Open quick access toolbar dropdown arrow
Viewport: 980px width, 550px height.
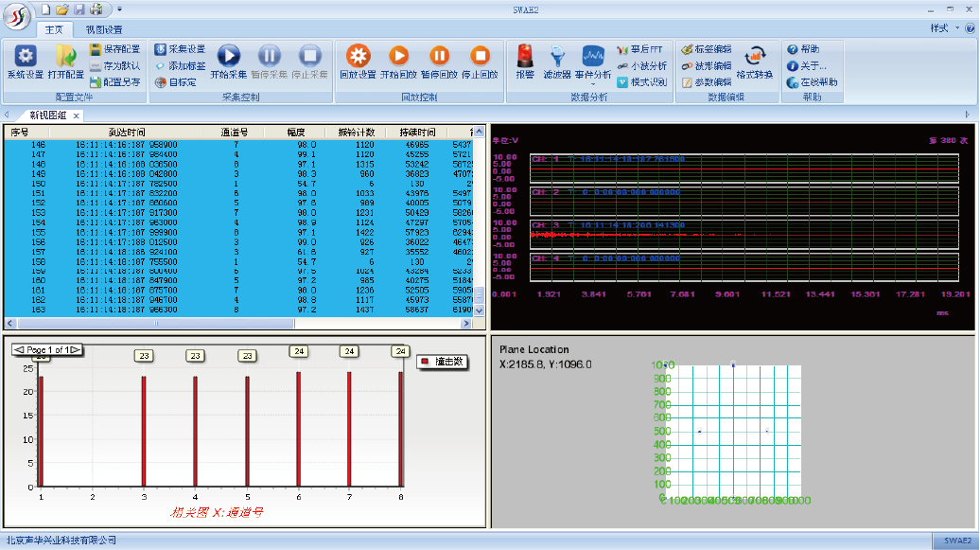[x=119, y=9]
